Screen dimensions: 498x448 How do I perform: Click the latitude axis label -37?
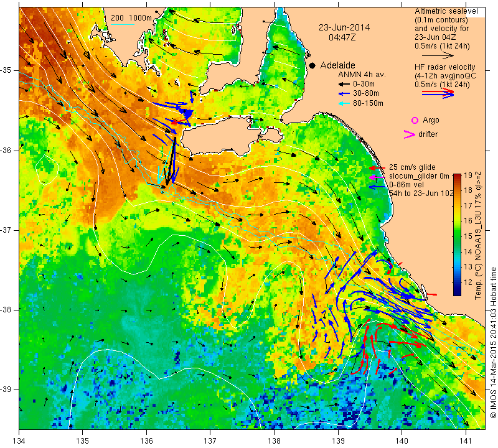[x=6, y=230]
